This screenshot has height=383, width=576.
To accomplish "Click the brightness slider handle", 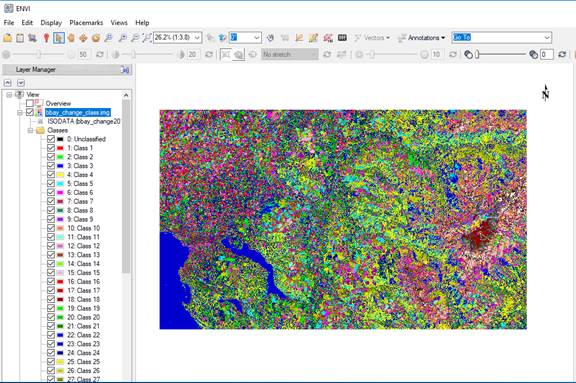I will 39,54.
